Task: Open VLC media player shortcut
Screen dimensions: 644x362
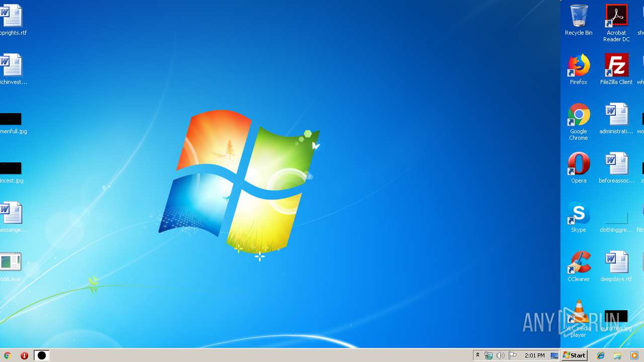Action: point(579,319)
